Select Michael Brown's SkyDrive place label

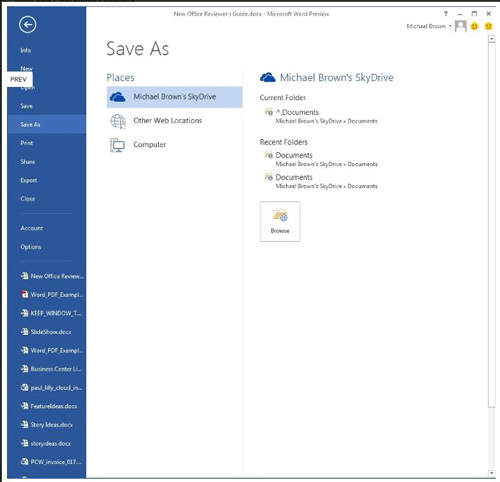pos(175,97)
